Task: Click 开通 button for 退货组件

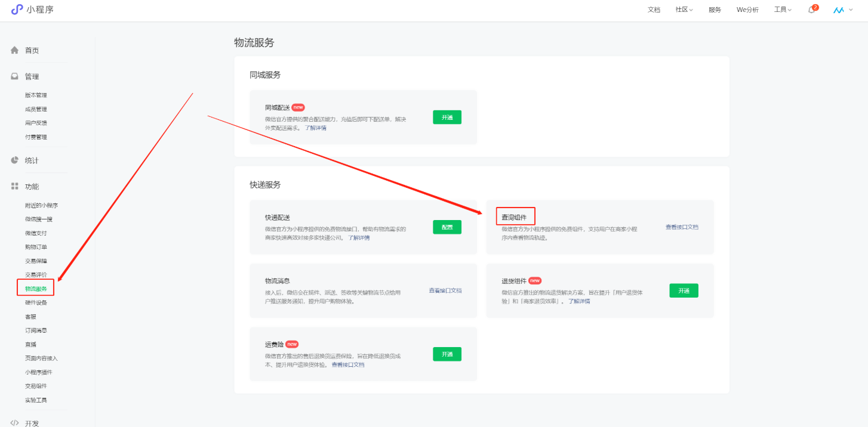Action: 684,290
